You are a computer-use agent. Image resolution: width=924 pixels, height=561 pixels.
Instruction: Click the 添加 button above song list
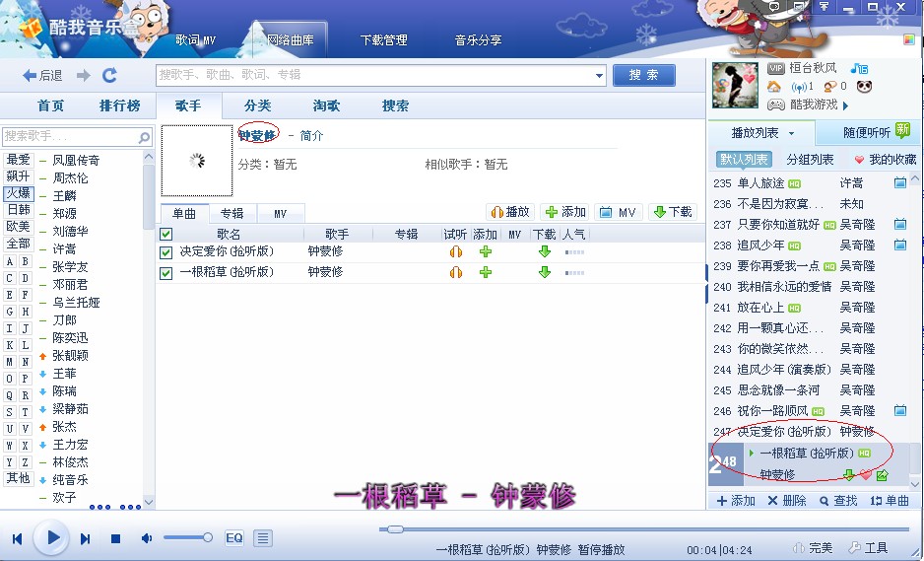pyautogui.click(x=564, y=212)
